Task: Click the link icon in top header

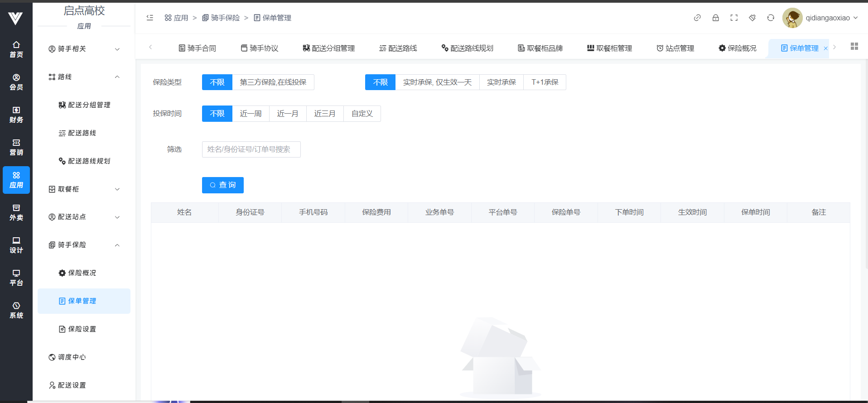Action: coord(697,18)
